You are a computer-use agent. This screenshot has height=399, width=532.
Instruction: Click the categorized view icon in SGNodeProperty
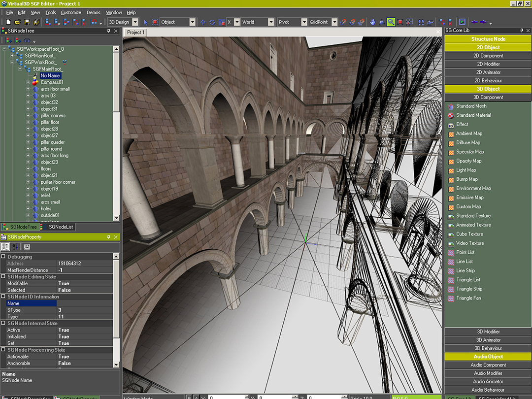pyautogui.click(x=5, y=246)
